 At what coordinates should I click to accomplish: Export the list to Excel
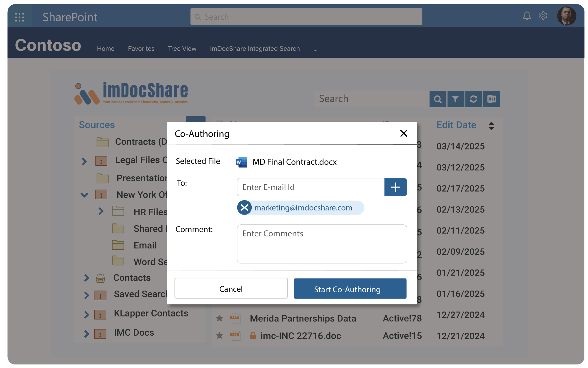492,99
